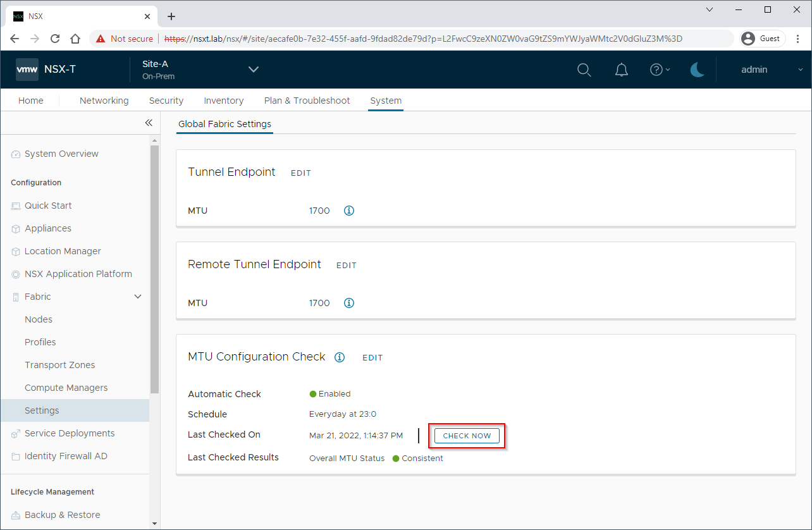
Task: Open the Plan & Troubleshoot tab
Action: tap(307, 101)
